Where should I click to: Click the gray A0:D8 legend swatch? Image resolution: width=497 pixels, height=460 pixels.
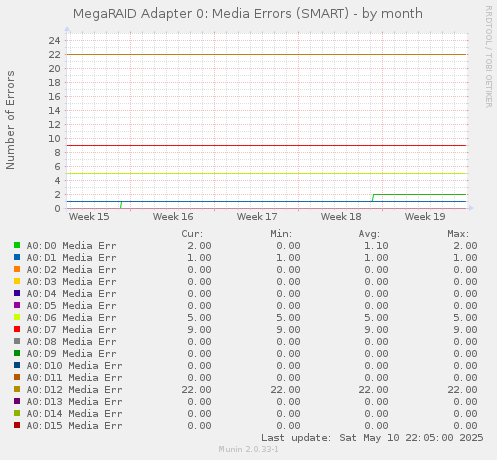(17, 341)
